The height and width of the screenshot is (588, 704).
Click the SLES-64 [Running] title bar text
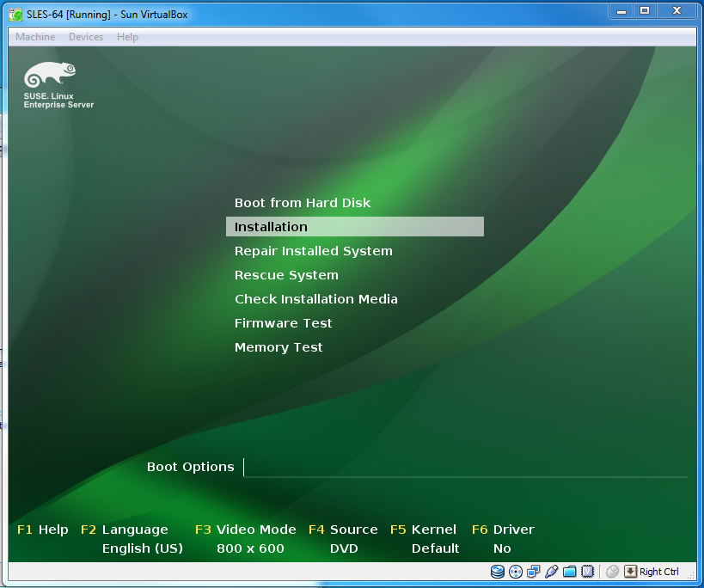[107, 15]
